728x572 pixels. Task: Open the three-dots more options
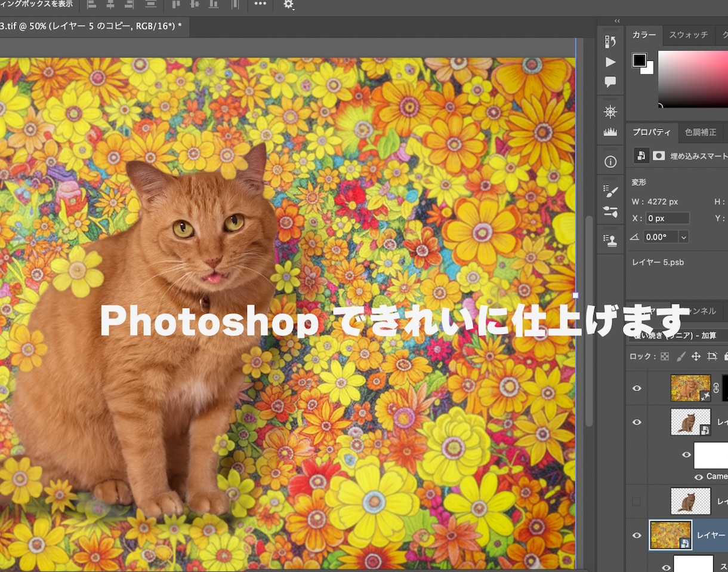click(x=260, y=4)
